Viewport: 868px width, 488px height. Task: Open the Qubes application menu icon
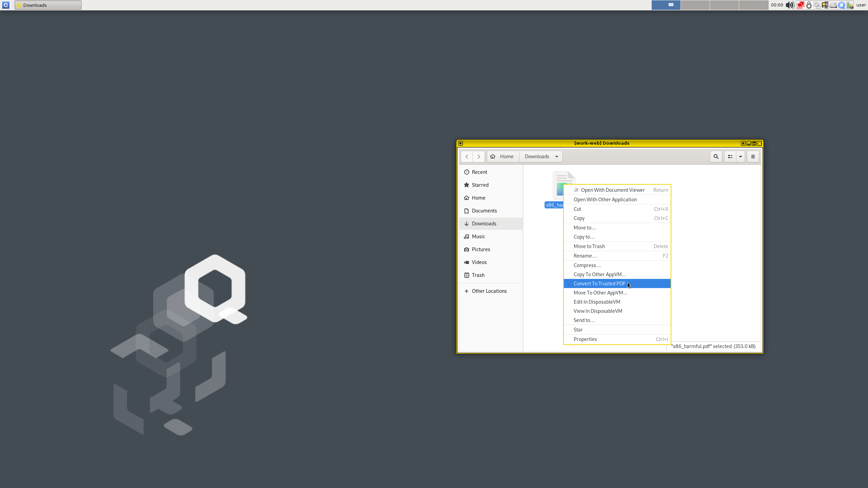point(5,5)
